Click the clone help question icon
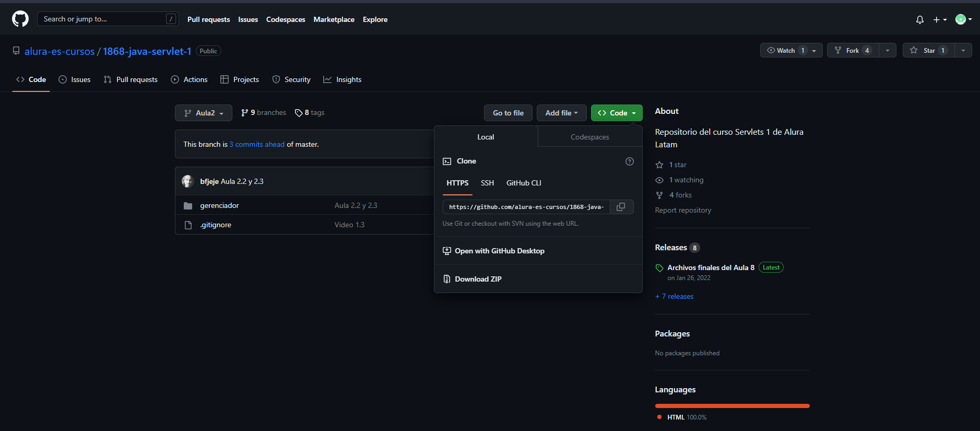 pos(630,161)
